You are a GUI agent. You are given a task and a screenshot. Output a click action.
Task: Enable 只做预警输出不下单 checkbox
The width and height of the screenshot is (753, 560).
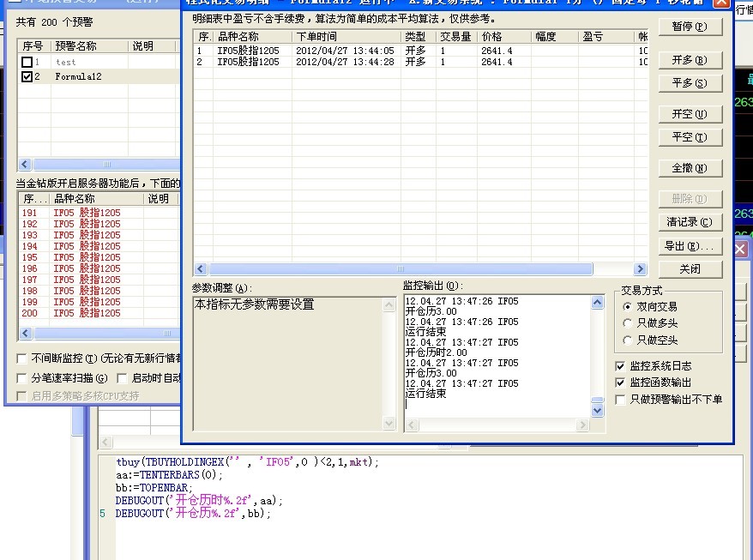click(621, 400)
